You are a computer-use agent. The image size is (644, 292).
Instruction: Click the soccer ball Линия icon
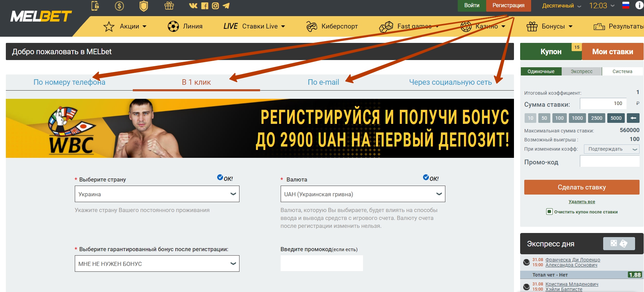(x=173, y=26)
